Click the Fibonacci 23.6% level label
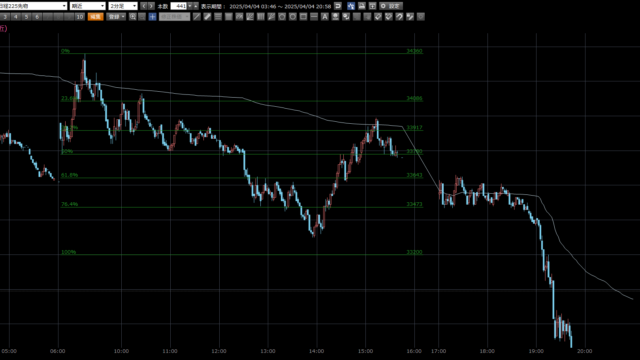Viewport: 640px width, 360px height. click(69, 99)
